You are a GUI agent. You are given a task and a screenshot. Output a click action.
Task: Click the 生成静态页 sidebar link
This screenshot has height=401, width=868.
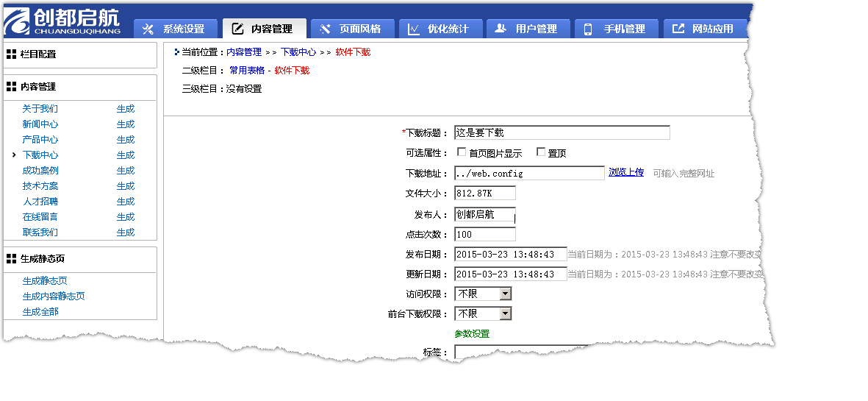click(45, 281)
